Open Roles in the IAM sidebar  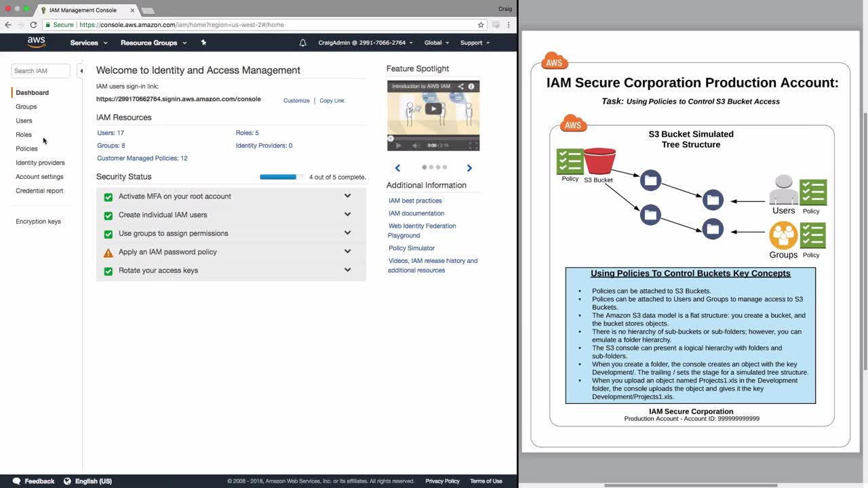(x=24, y=135)
